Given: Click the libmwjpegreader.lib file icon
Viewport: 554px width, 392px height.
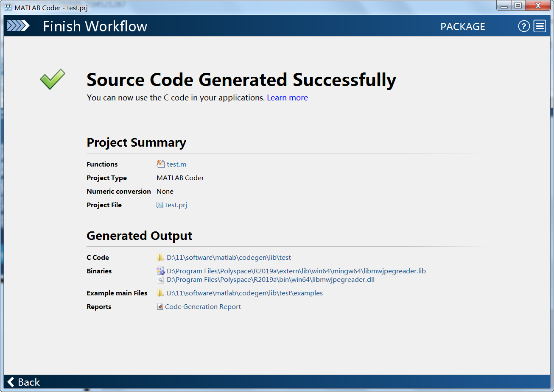Looking at the screenshot, I should 160,271.
